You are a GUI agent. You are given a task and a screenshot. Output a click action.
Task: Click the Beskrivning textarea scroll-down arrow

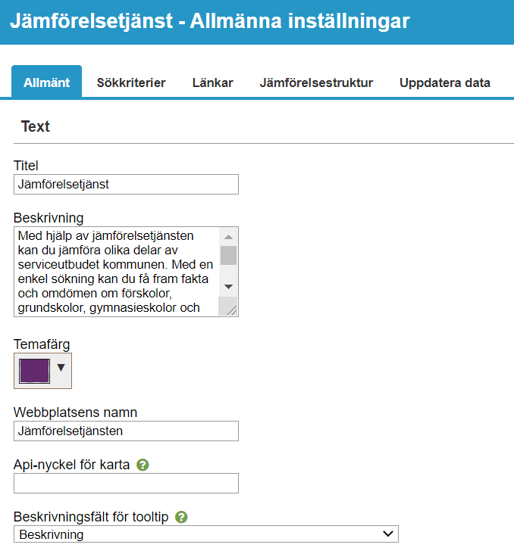tap(229, 287)
